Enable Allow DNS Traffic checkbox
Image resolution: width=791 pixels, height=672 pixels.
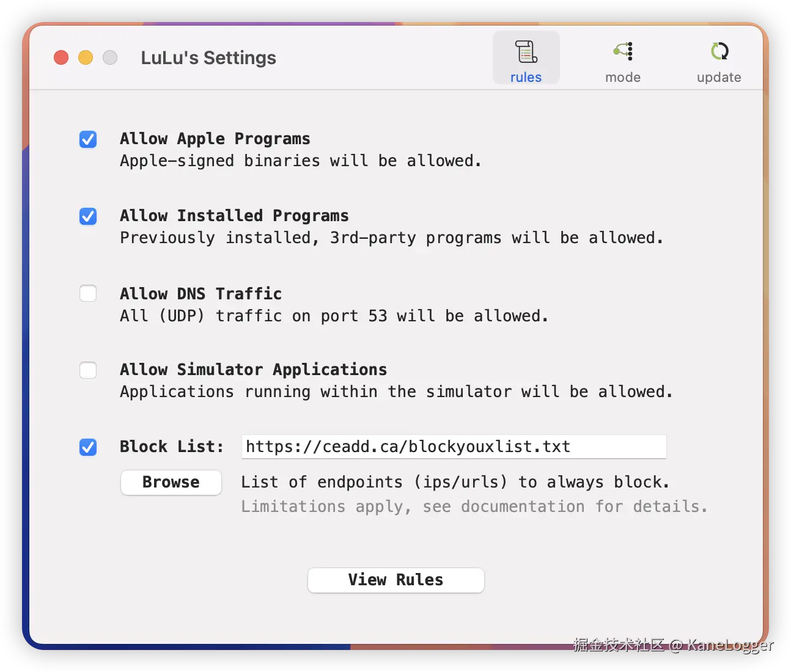88,293
